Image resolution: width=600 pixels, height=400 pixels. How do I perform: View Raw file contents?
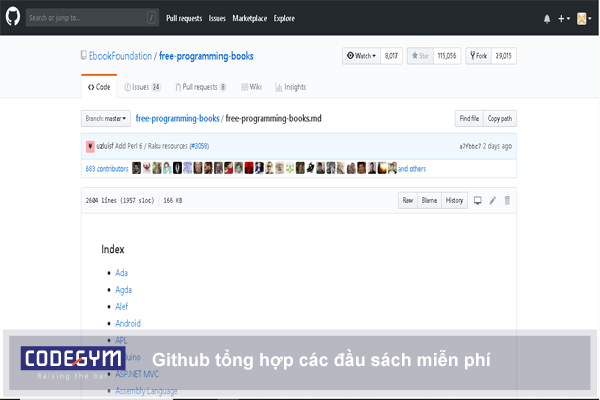(408, 200)
